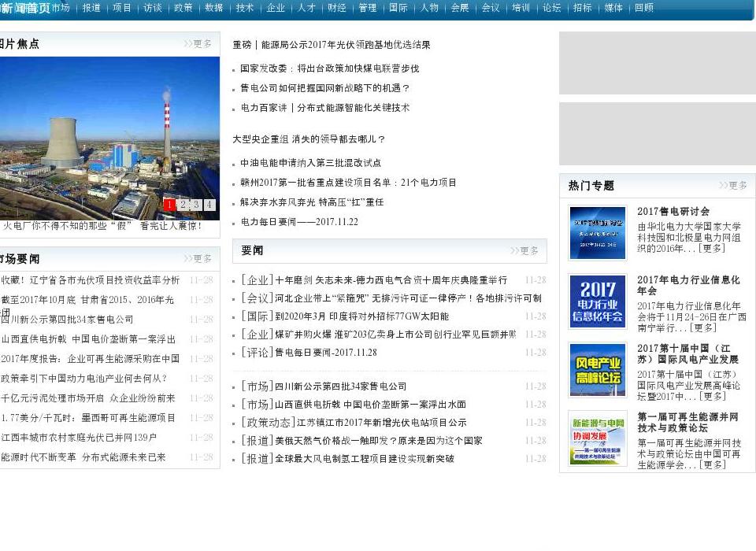Click 更多 in the 热门专题 header
Image resolution: width=756 pixels, height=551 pixels.
pyautogui.click(x=733, y=186)
